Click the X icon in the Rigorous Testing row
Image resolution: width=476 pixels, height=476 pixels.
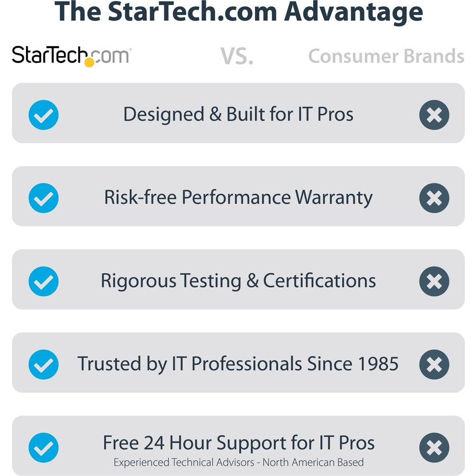(434, 281)
